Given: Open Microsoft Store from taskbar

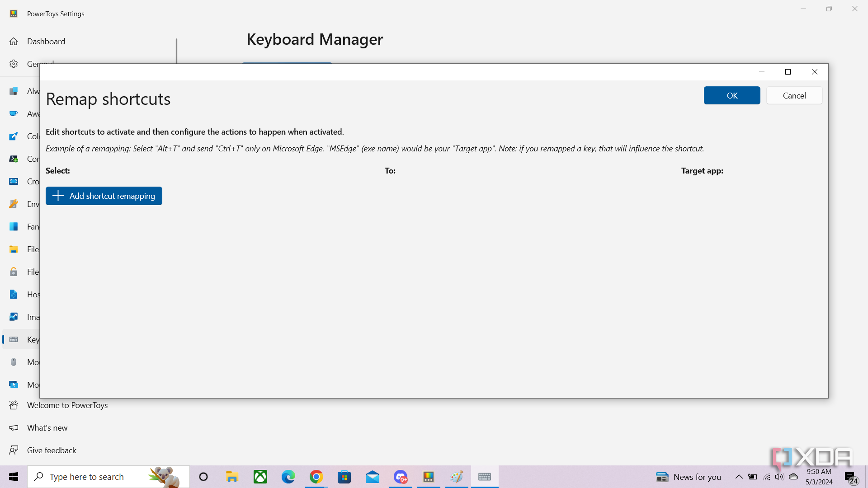Looking at the screenshot, I should tap(344, 477).
